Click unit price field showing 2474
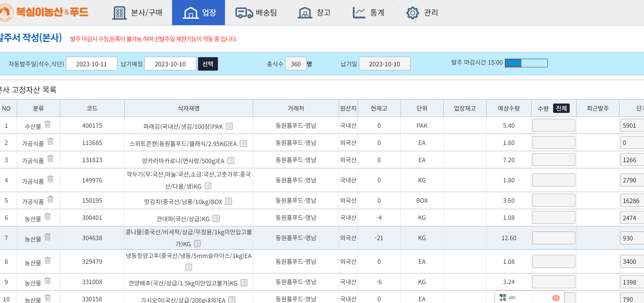644x303 pixels. [x=632, y=218]
